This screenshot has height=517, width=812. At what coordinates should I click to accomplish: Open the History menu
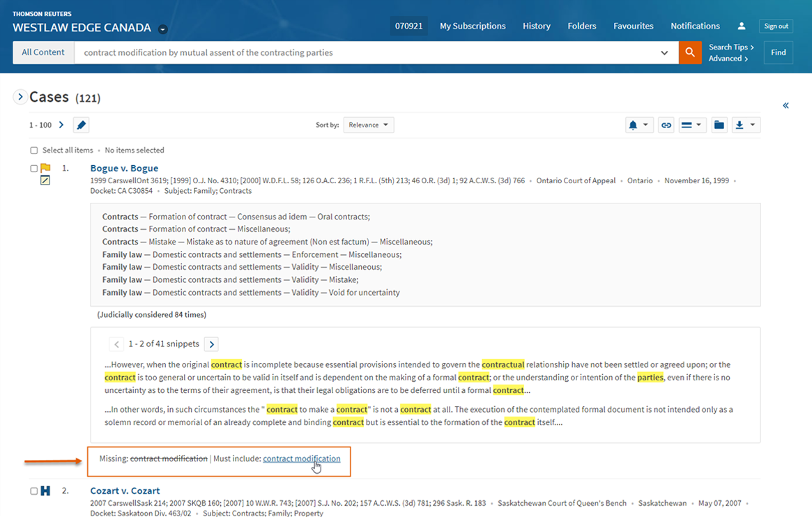[537, 26]
